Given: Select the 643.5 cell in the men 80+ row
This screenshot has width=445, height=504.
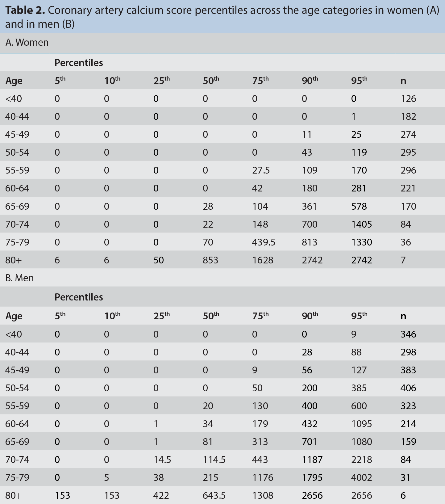Looking at the screenshot, I should point(214,495).
